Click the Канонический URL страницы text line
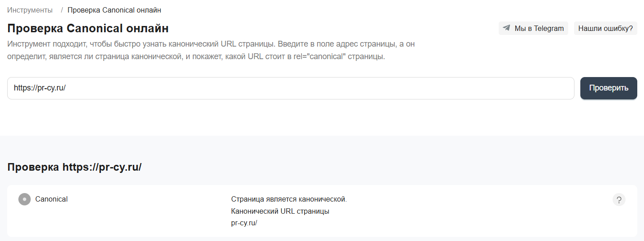 [280, 211]
